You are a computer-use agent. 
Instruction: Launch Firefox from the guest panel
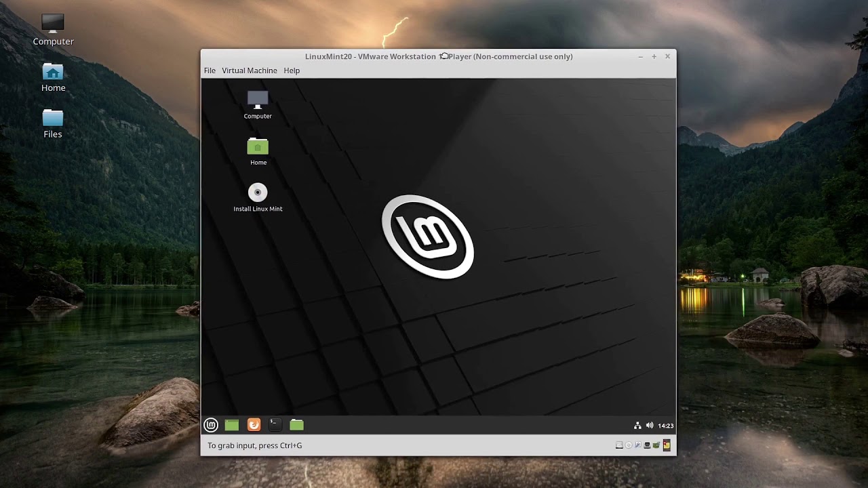[254, 425]
